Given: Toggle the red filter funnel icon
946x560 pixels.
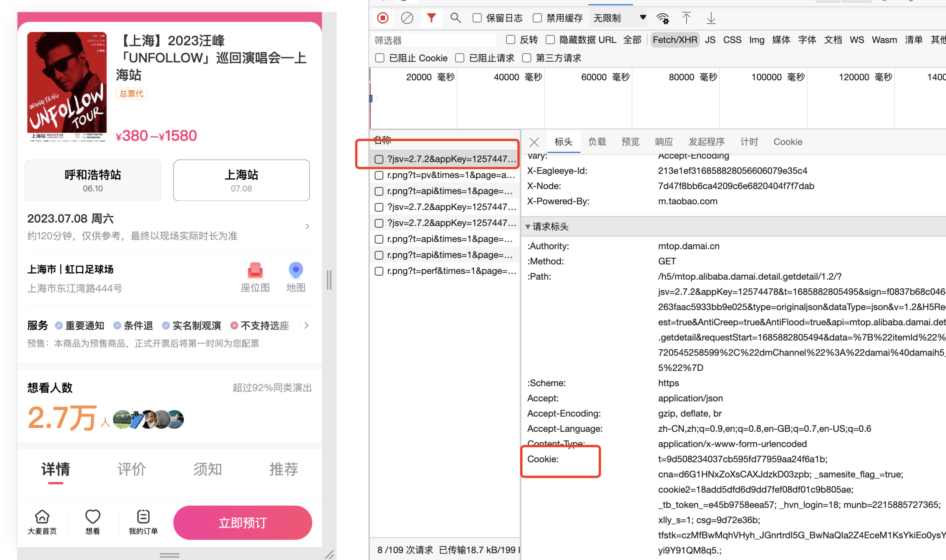Looking at the screenshot, I should pyautogui.click(x=431, y=18).
